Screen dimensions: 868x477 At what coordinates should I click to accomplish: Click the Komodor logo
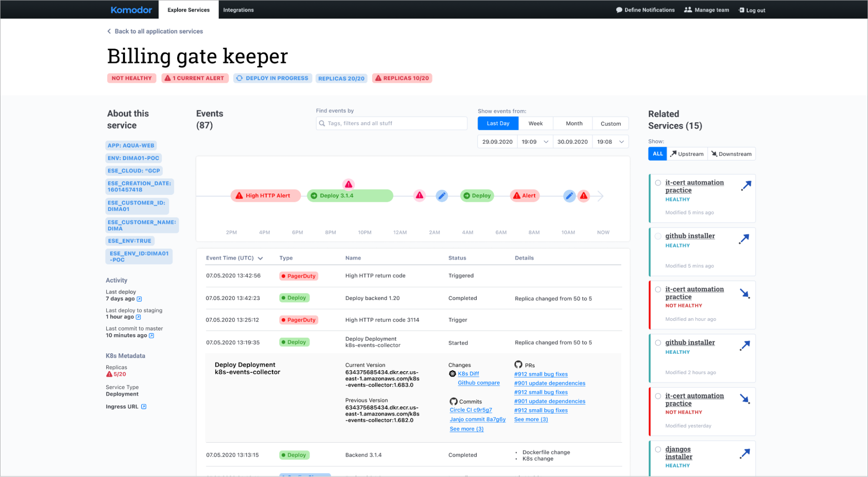tap(131, 10)
